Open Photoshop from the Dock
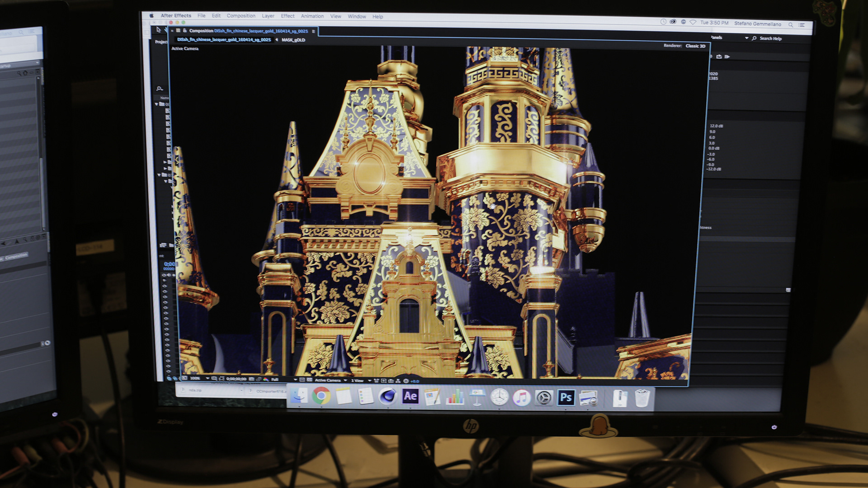868x488 pixels. [566, 398]
